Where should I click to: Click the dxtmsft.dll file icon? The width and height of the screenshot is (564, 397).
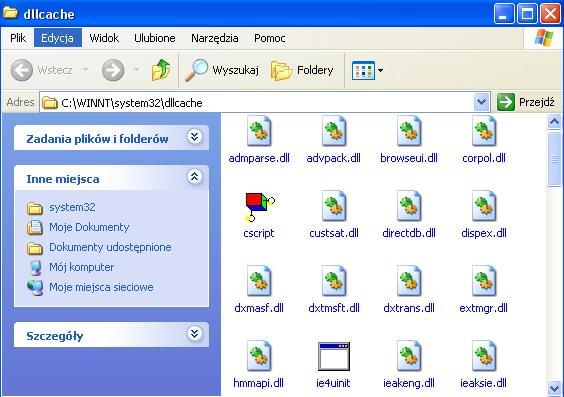click(x=334, y=281)
